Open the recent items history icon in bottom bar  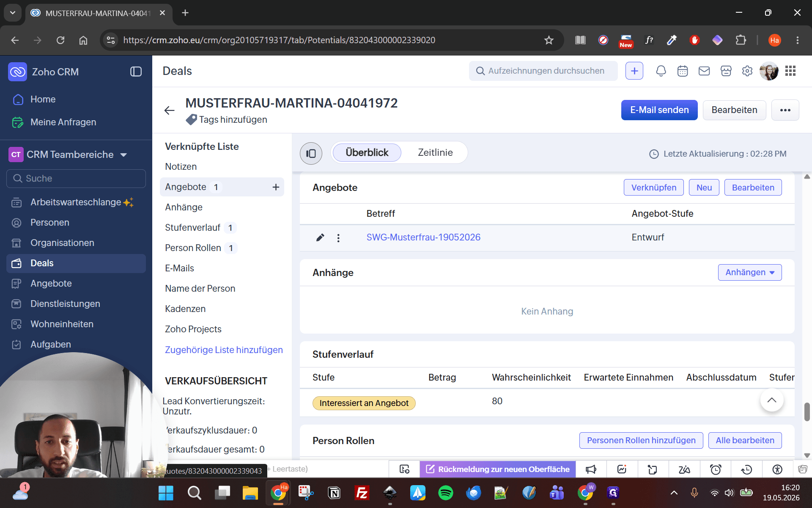[746, 469]
